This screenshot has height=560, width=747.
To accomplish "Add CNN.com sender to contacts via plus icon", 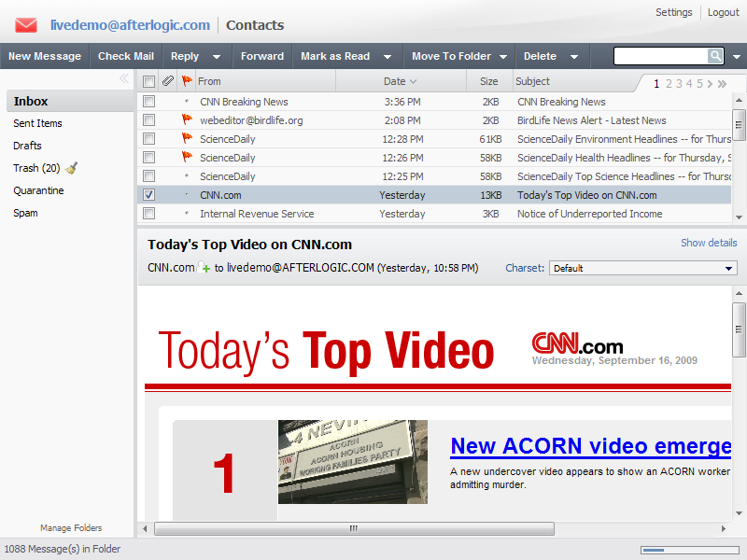I will (204, 268).
